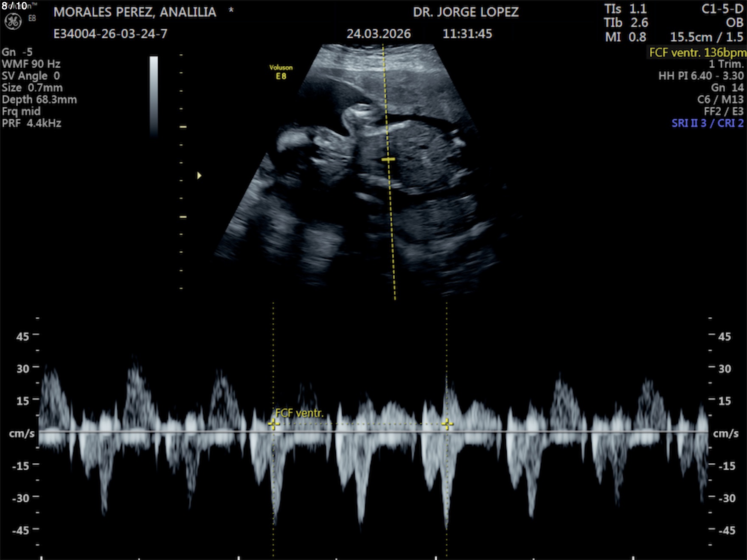The image size is (747, 560).
Task: Click the asterisk beside the patient name
Action: point(231,11)
